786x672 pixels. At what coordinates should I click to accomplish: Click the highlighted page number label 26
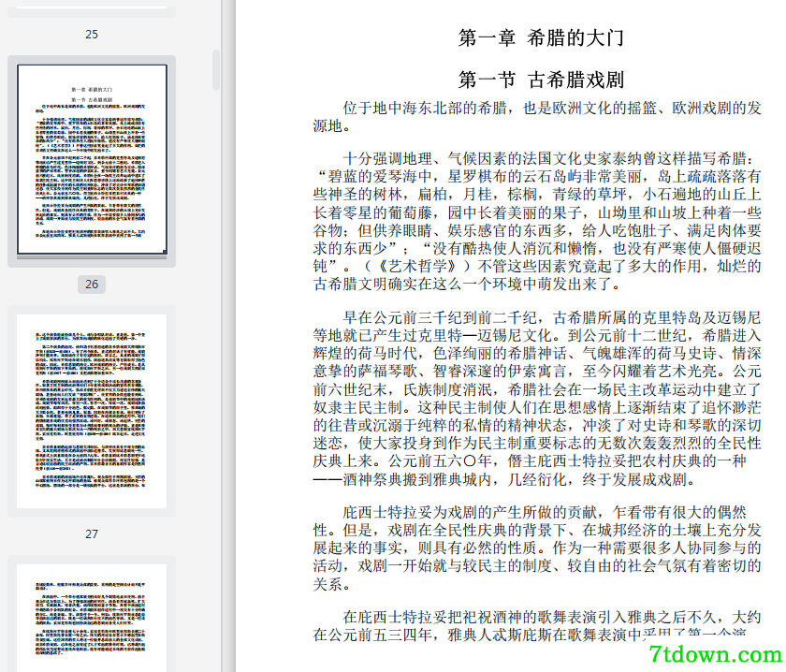tap(92, 285)
